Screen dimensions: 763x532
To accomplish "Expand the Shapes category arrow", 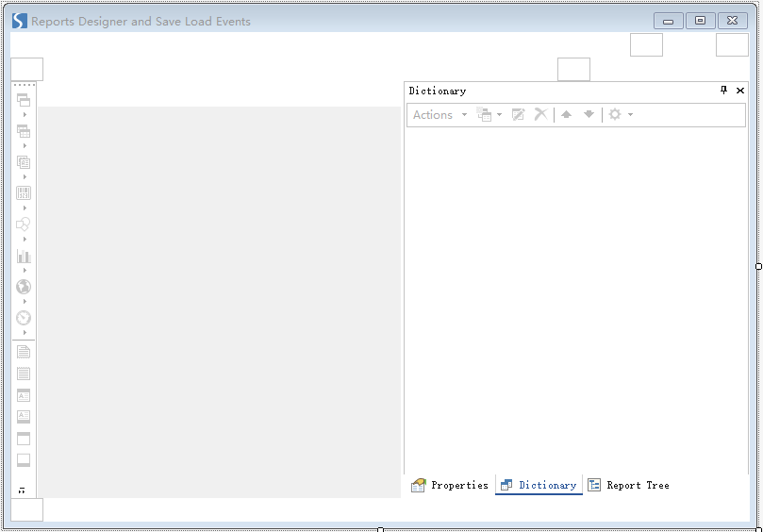I will [x=25, y=240].
